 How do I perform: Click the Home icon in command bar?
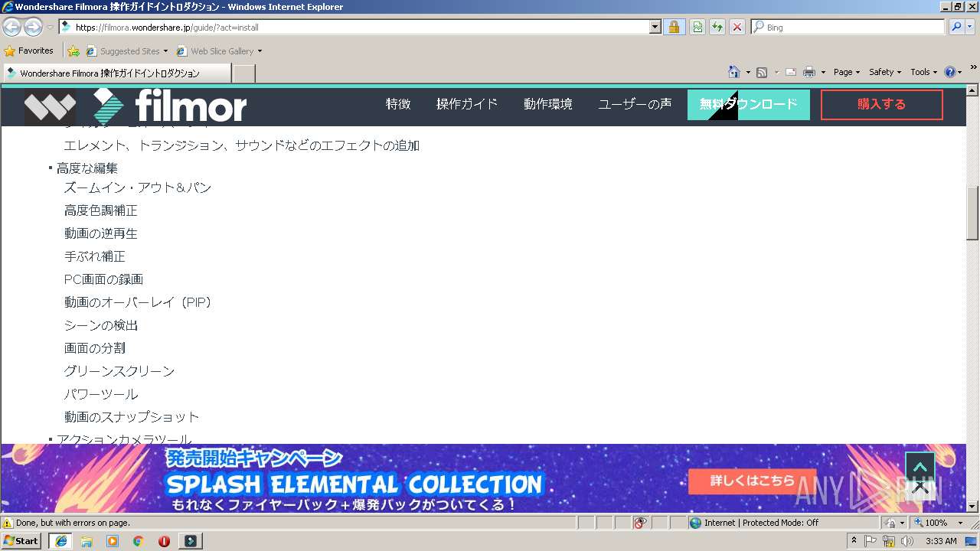[x=733, y=72]
